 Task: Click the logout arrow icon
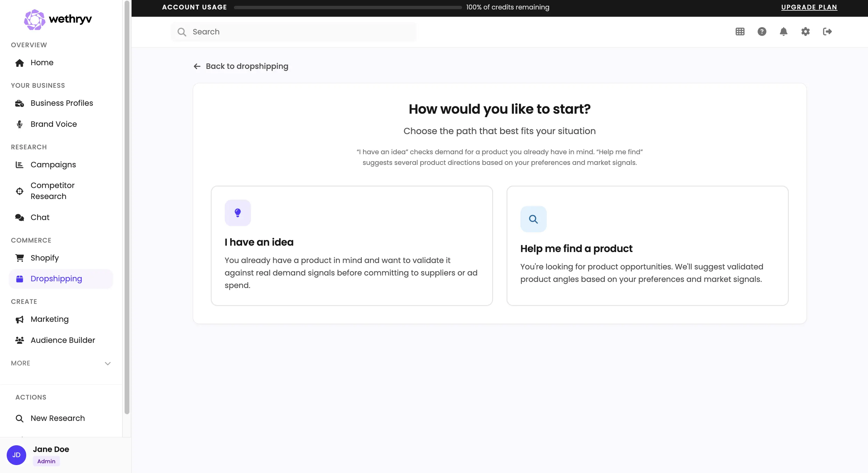(x=827, y=32)
